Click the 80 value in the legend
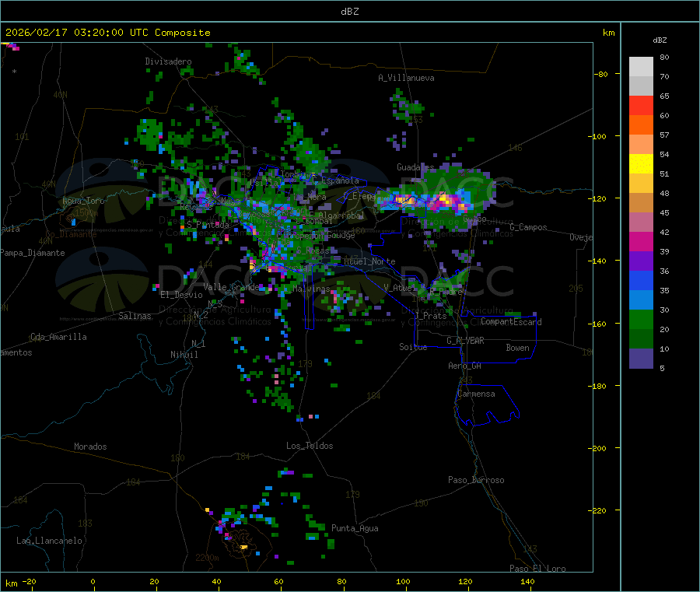The image size is (700, 592). (664, 57)
